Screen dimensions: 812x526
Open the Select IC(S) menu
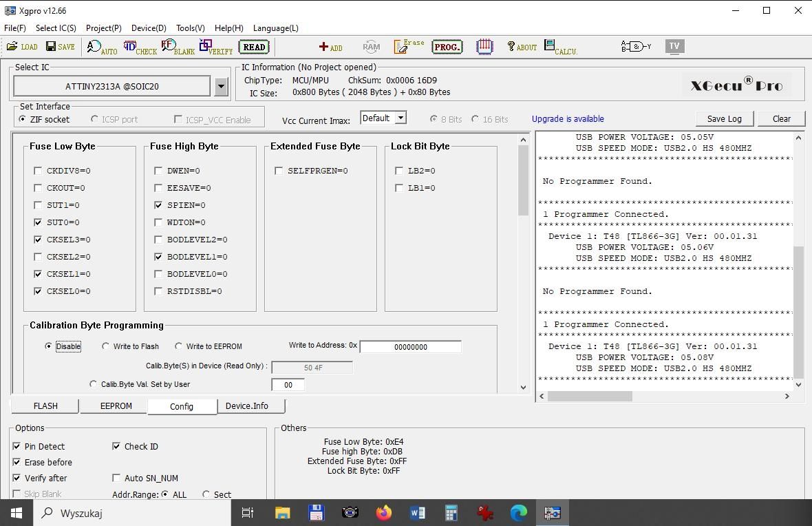coord(56,28)
